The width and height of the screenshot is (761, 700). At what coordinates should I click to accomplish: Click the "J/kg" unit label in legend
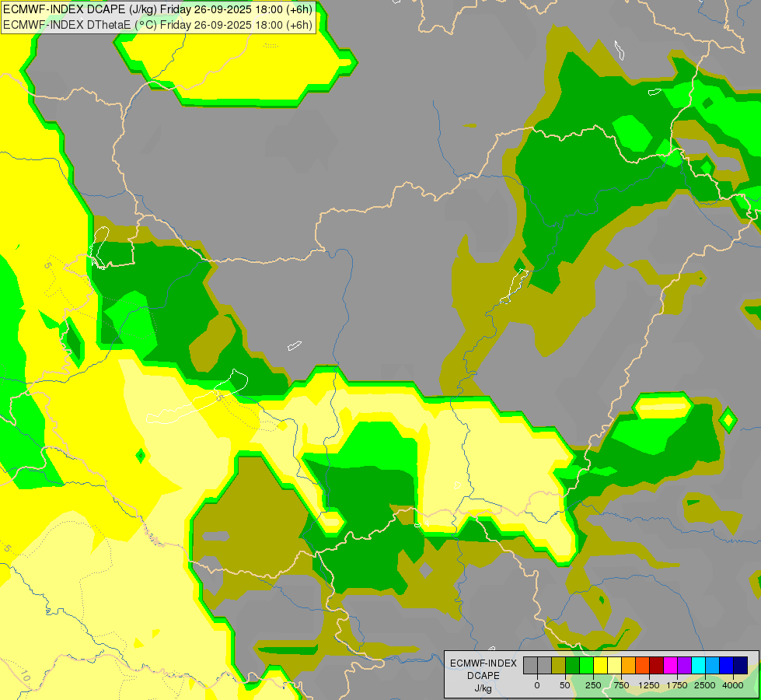click(483, 688)
